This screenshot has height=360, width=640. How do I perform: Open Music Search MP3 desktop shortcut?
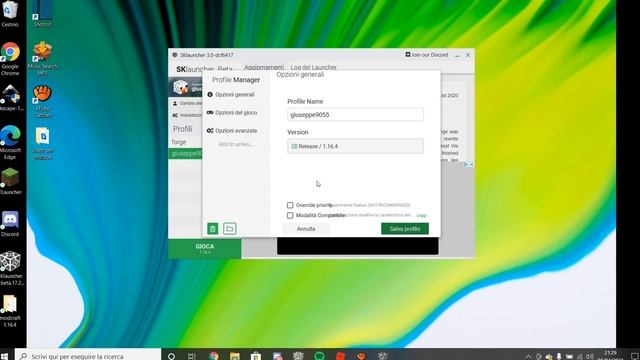tap(42, 58)
